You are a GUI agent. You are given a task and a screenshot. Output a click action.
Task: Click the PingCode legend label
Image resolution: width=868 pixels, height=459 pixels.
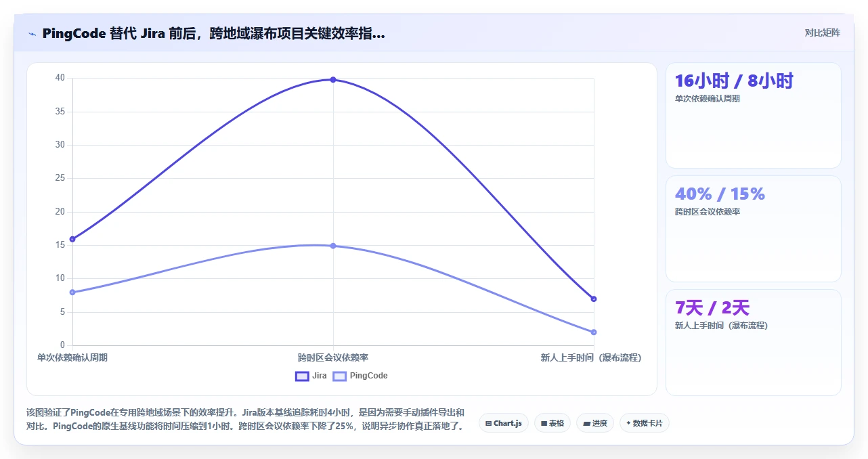[369, 376]
